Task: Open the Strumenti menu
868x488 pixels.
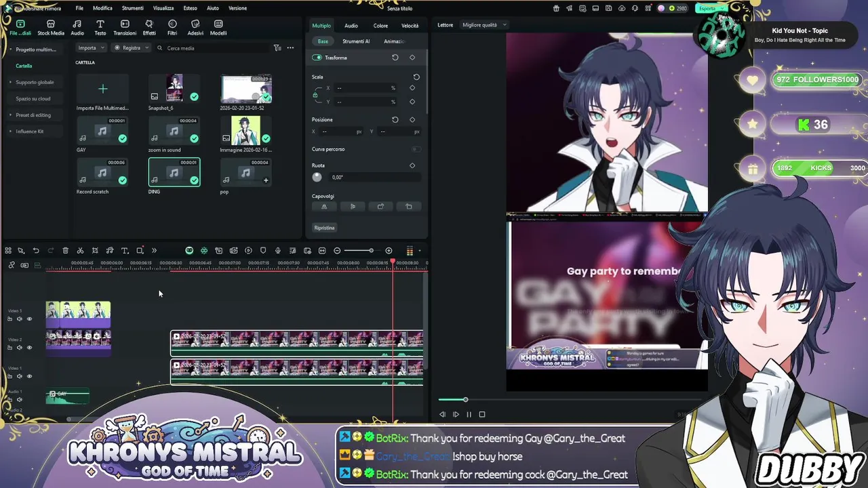Action: pyautogui.click(x=132, y=8)
